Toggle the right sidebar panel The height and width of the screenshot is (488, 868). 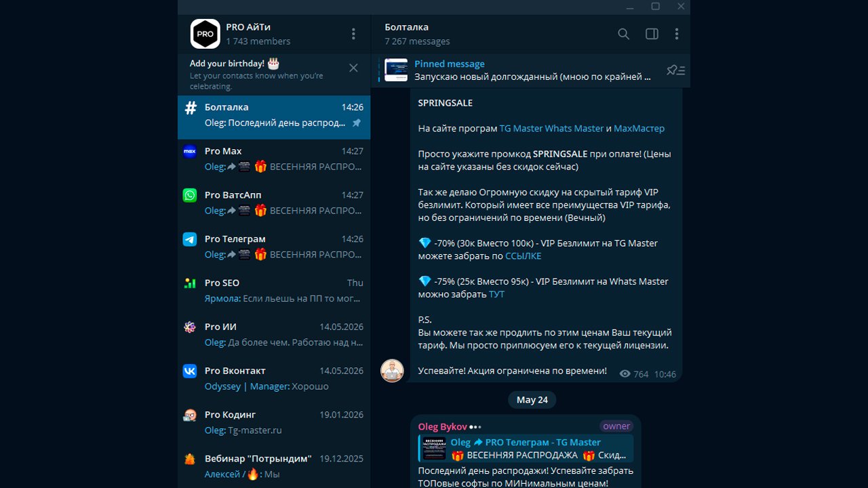(x=652, y=34)
